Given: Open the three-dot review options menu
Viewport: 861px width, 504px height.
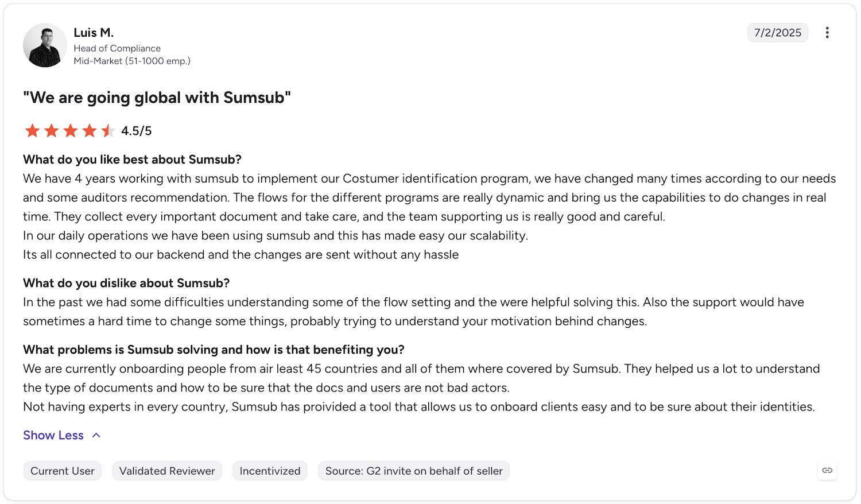Looking at the screenshot, I should tap(827, 33).
